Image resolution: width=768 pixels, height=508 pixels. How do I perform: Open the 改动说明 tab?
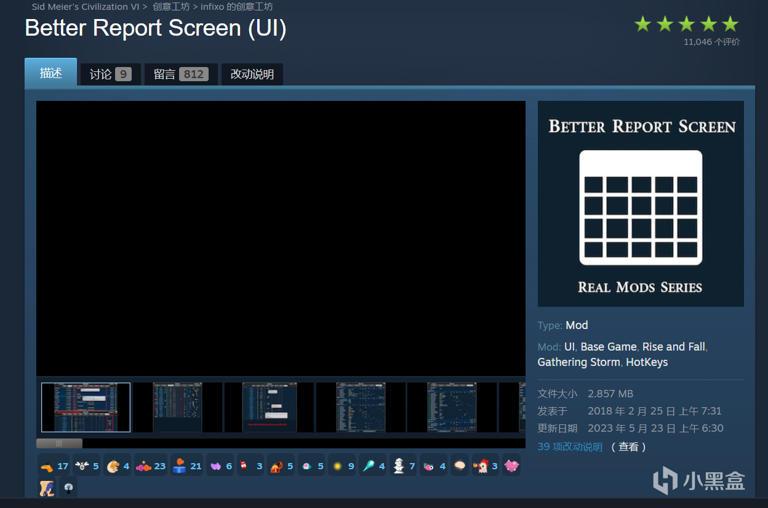252,74
